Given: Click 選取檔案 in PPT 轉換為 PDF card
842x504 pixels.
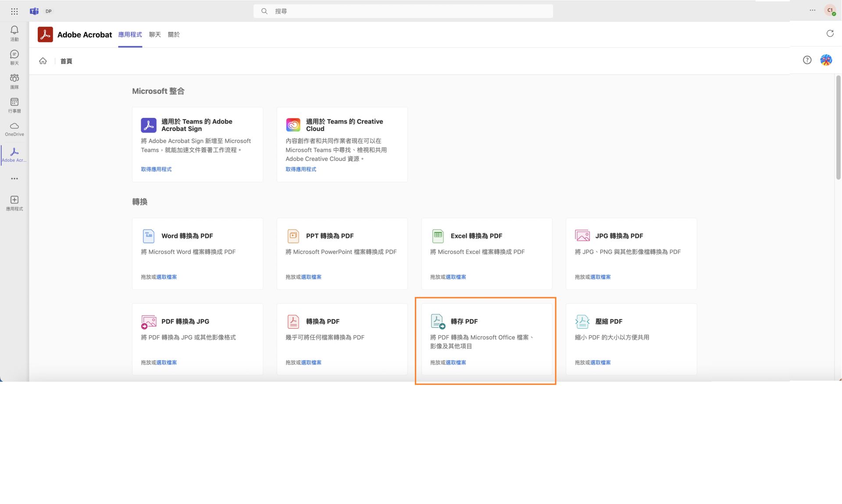Looking at the screenshot, I should pyautogui.click(x=311, y=277).
